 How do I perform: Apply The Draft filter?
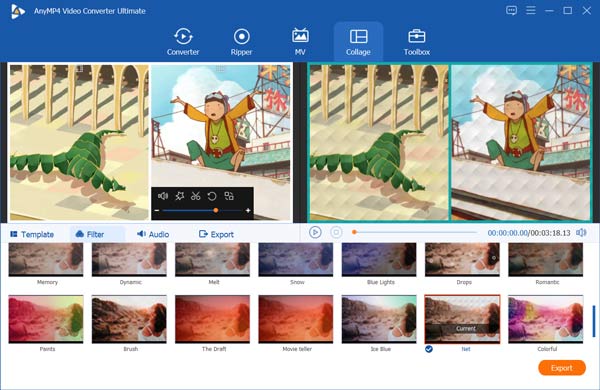[212, 319]
